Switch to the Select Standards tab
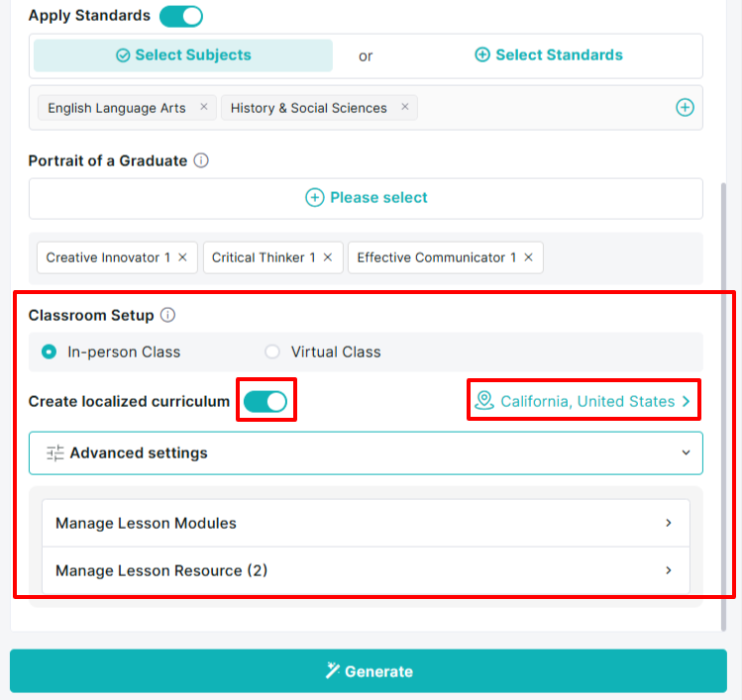This screenshot has height=700, width=742. pos(549,54)
